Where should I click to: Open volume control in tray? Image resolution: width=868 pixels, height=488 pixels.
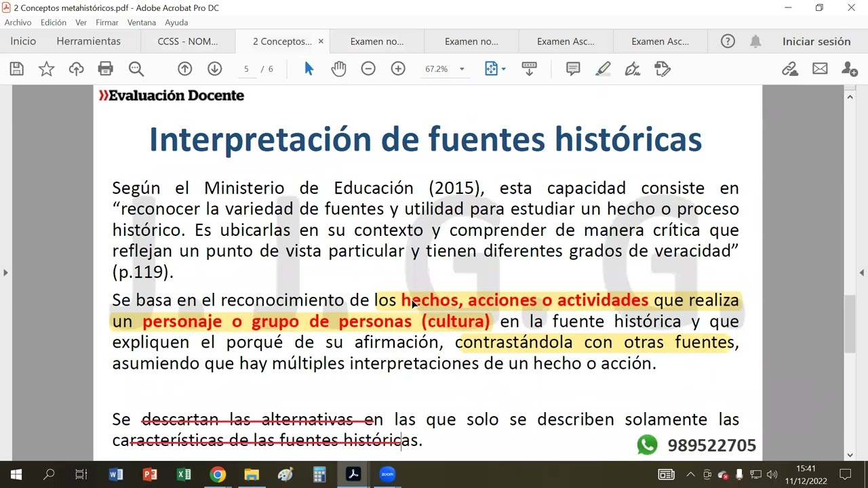point(772,474)
